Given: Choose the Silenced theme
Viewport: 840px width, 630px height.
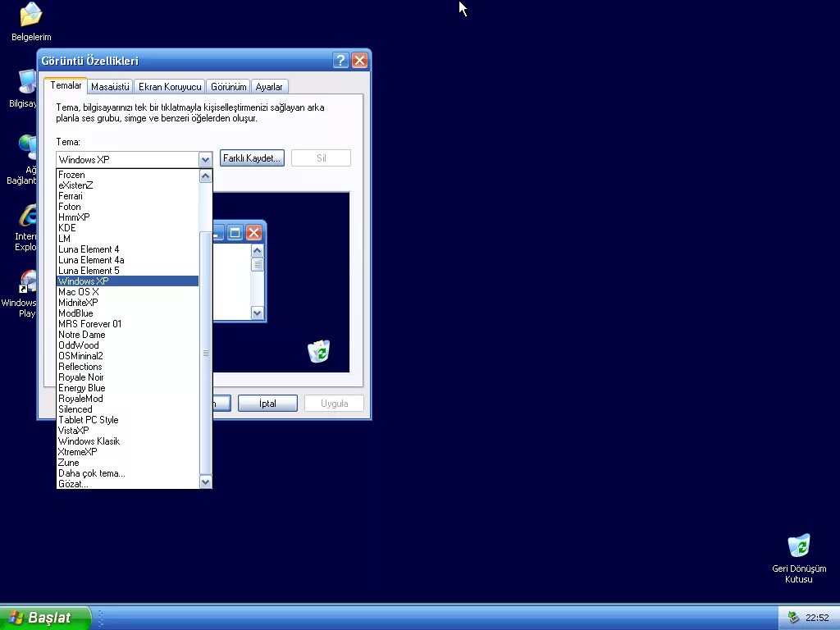Looking at the screenshot, I should (x=127, y=410).
